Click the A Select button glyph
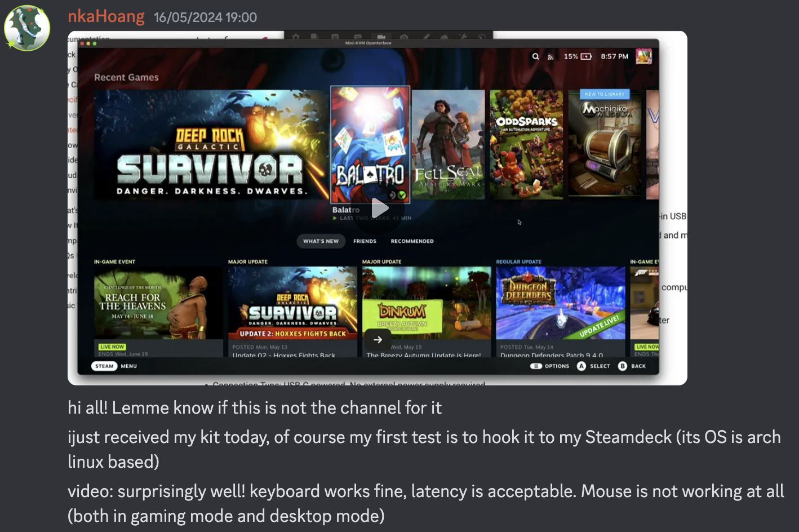This screenshot has width=799, height=532. click(x=581, y=366)
